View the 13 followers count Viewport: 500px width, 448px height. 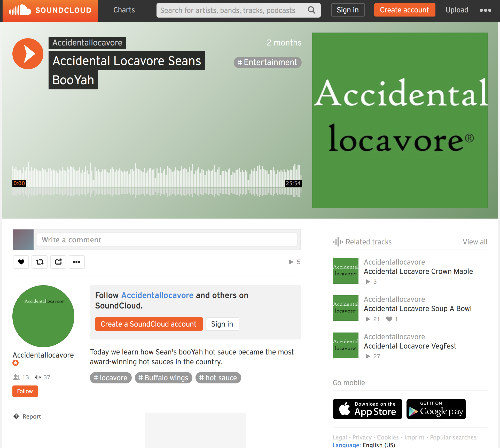[x=21, y=377]
